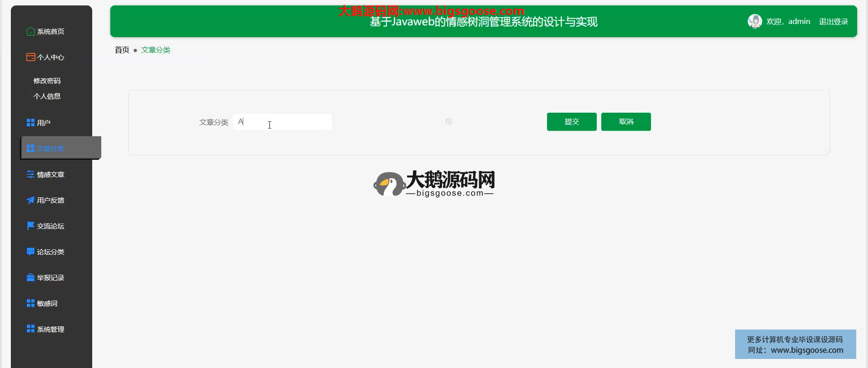Click the grid icon beside 敏感词
The width and height of the screenshot is (868, 368).
click(30, 303)
